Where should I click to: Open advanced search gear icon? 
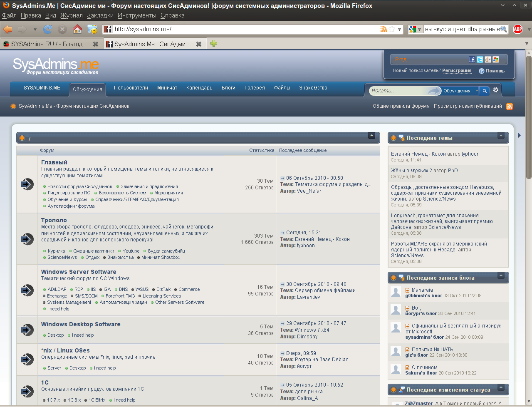coord(496,90)
